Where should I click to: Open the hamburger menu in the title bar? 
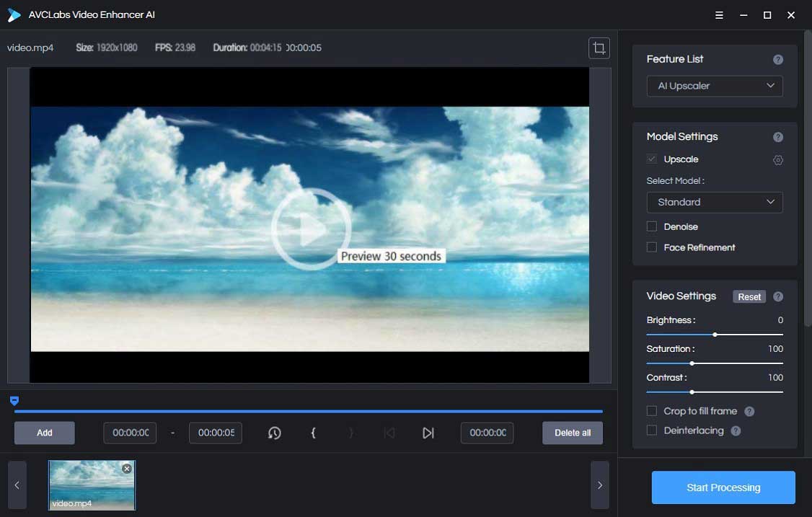pos(718,14)
